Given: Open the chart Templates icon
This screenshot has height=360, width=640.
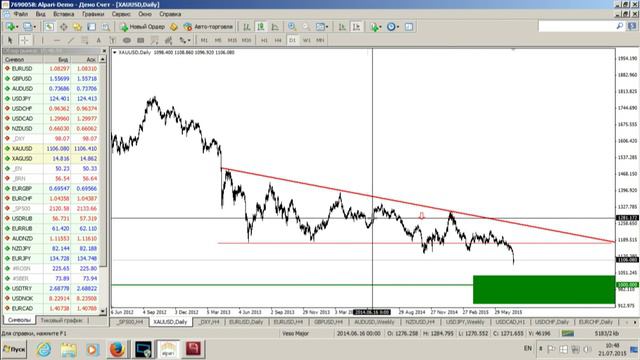Looking at the screenshot, I should (409, 27).
